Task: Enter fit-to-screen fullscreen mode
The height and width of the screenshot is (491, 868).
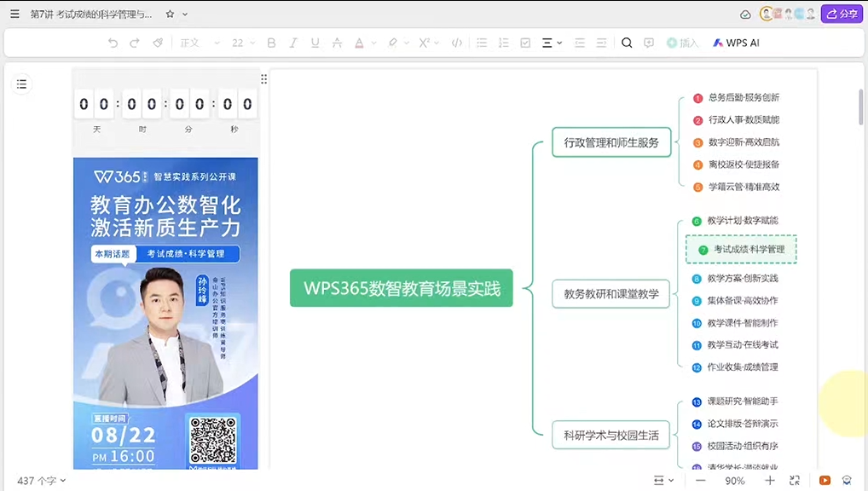Action: click(x=795, y=481)
